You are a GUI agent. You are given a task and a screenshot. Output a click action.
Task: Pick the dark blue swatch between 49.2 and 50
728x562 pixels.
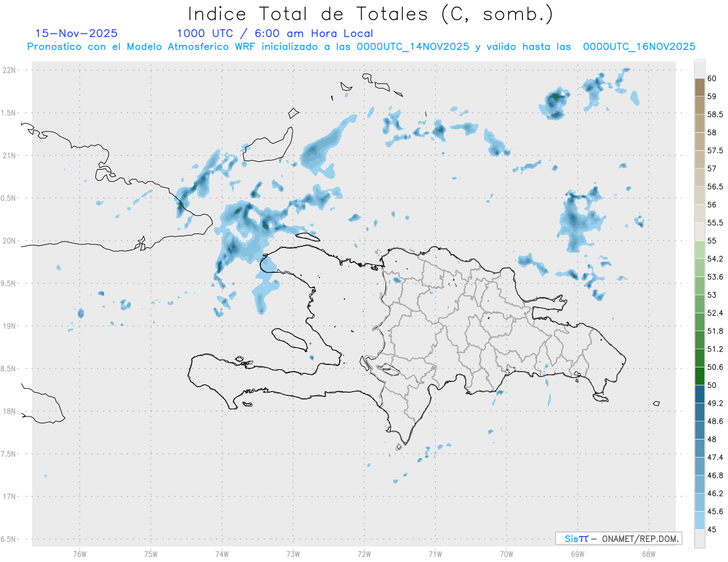point(699,394)
